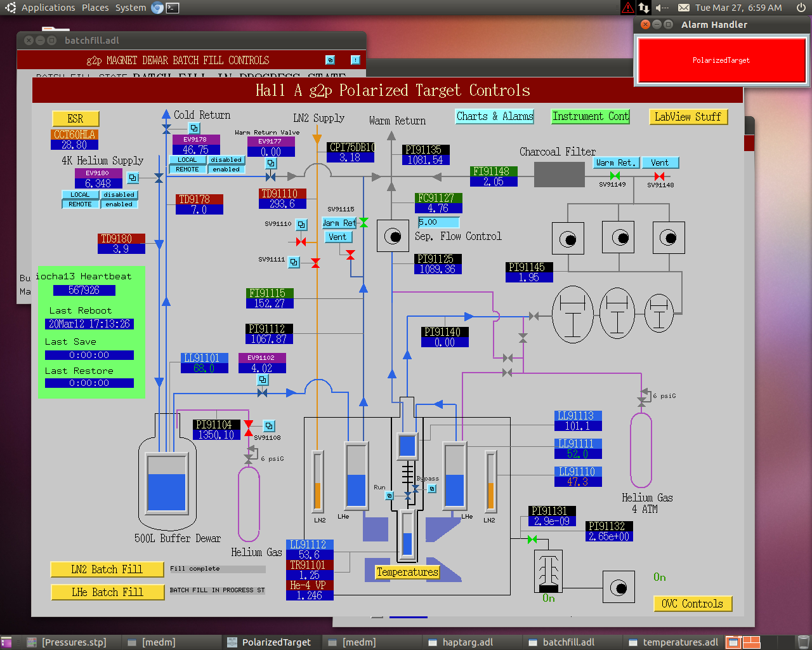812x650 pixels.
Task: Click Vent button above SV91148
Action: pyautogui.click(x=660, y=162)
